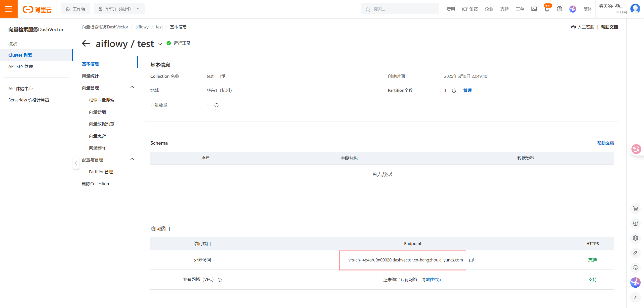Collapse the 向量管理 menu group
Viewport: 644px width, 308px height.
[132, 87]
